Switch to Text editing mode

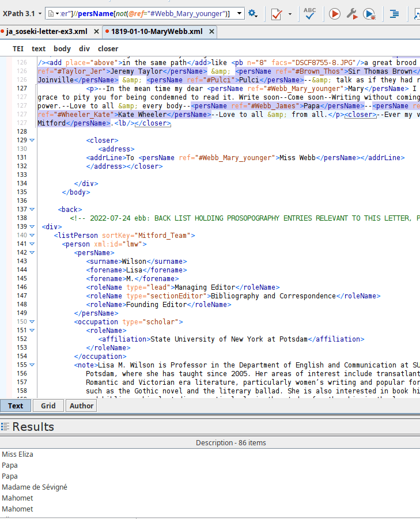(x=16, y=406)
